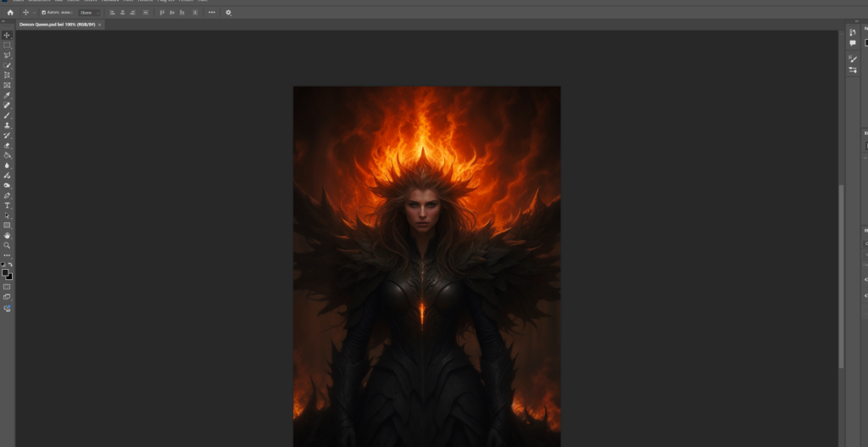Select the Rectangular Marquee tool

(8, 45)
